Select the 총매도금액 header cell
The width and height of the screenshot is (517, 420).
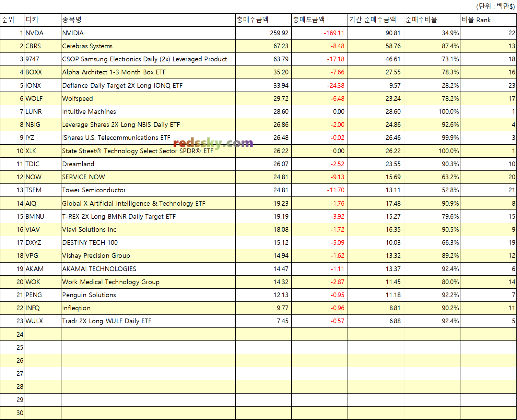click(320, 20)
